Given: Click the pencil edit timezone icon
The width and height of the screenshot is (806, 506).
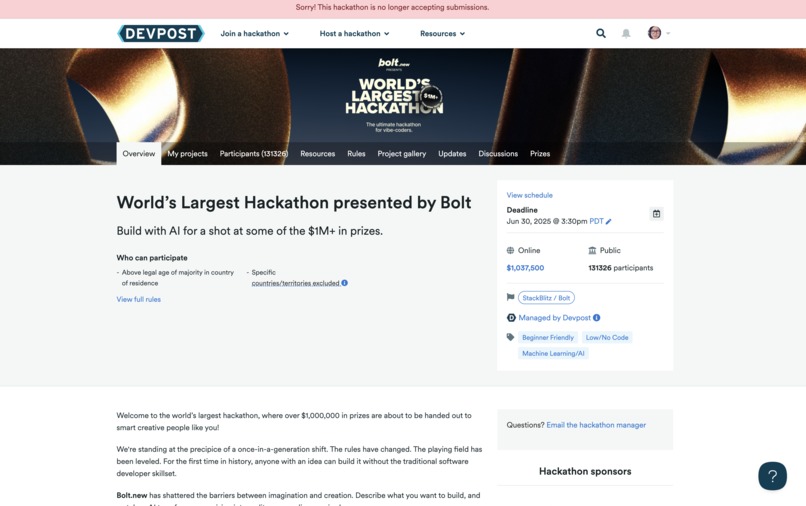Looking at the screenshot, I should (609, 222).
